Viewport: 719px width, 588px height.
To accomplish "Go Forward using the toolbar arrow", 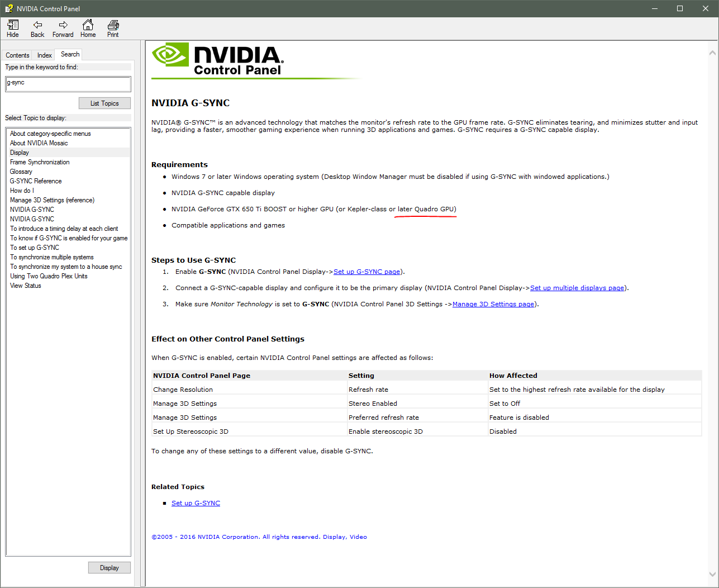I will point(63,29).
